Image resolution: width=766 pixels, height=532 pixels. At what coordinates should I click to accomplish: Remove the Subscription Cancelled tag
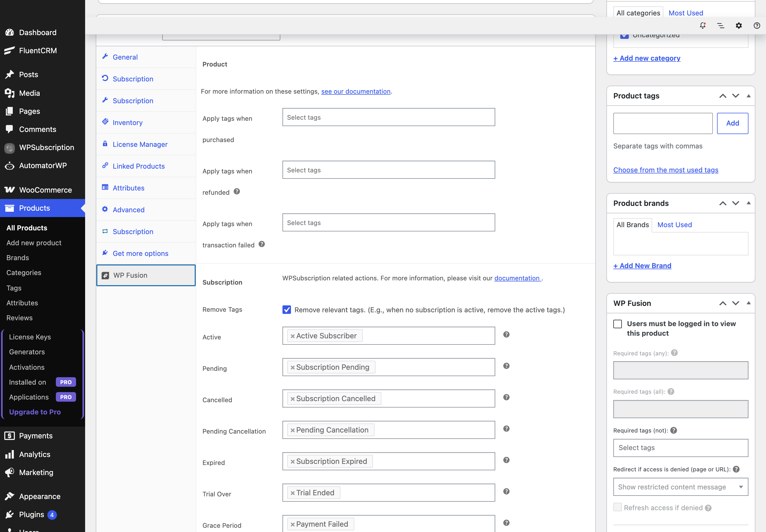(292, 399)
